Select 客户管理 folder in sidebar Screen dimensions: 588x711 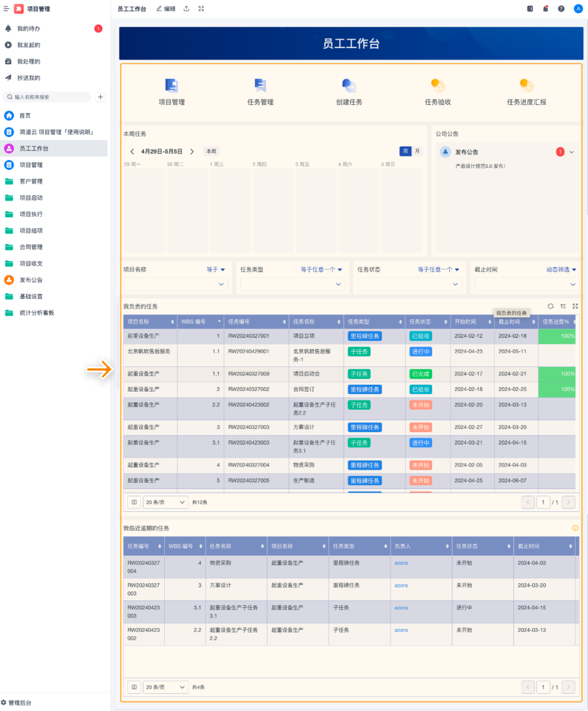[x=31, y=181]
